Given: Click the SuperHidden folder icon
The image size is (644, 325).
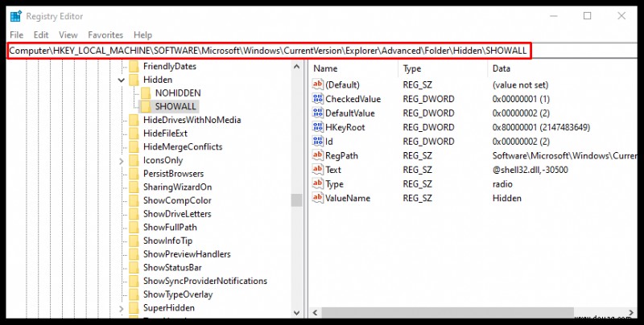Looking at the screenshot, I should pyautogui.click(x=134, y=308).
